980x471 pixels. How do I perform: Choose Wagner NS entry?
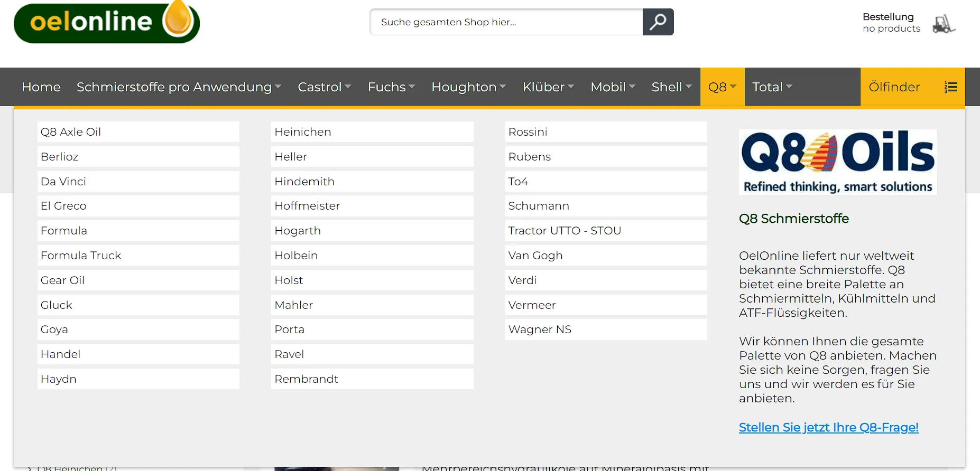click(606, 329)
